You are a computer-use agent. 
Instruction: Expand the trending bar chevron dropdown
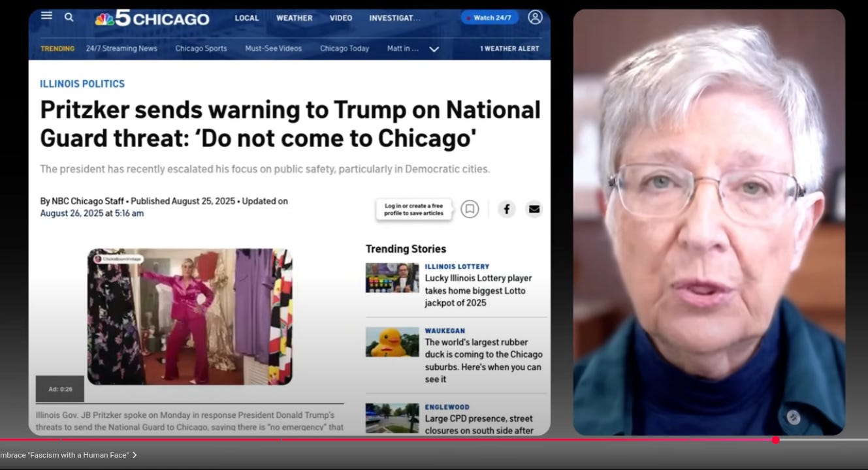point(434,49)
